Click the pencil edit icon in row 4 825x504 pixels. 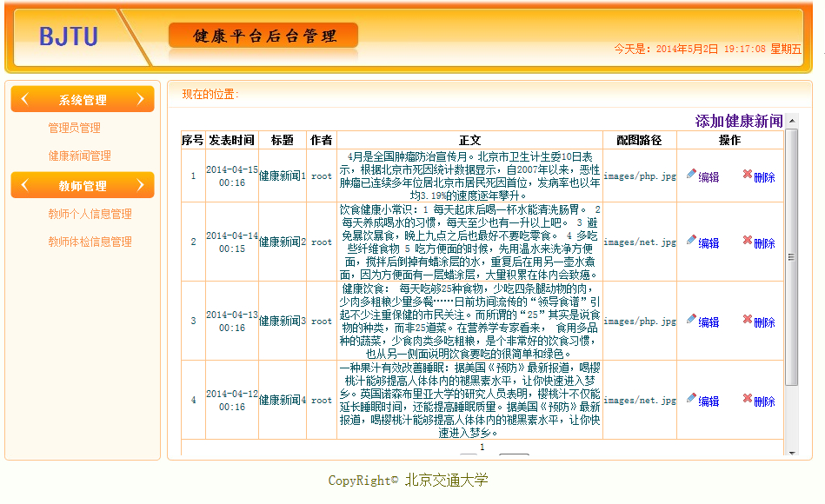pos(693,401)
